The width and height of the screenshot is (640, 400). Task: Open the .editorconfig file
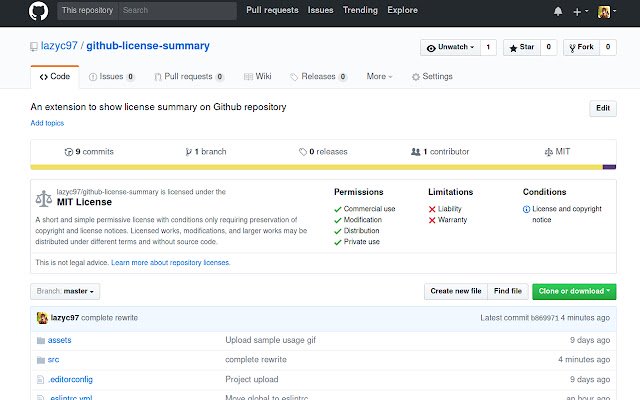[70, 380]
